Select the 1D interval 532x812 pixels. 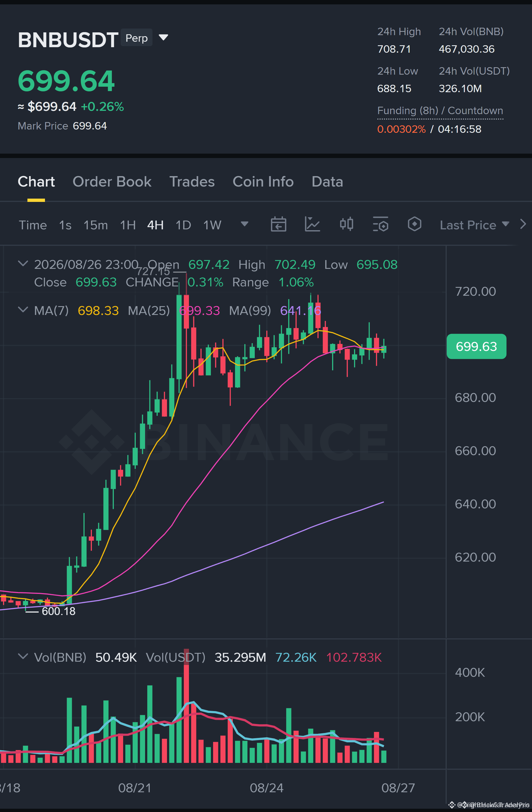coord(183,225)
